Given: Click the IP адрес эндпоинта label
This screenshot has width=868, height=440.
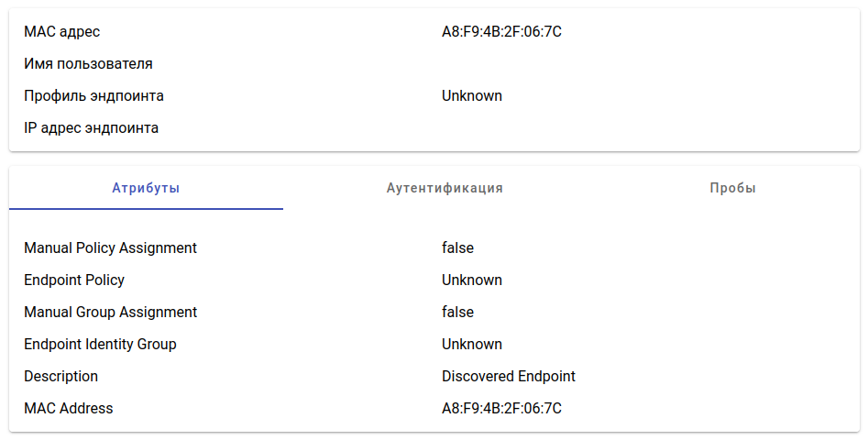Looking at the screenshot, I should (x=91, y=128).
